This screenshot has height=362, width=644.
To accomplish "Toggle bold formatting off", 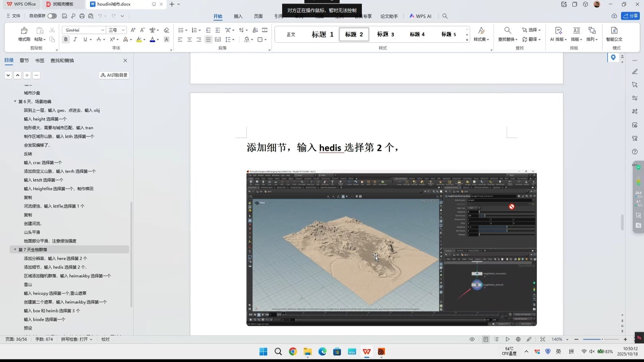I will (x=66, y=39).
